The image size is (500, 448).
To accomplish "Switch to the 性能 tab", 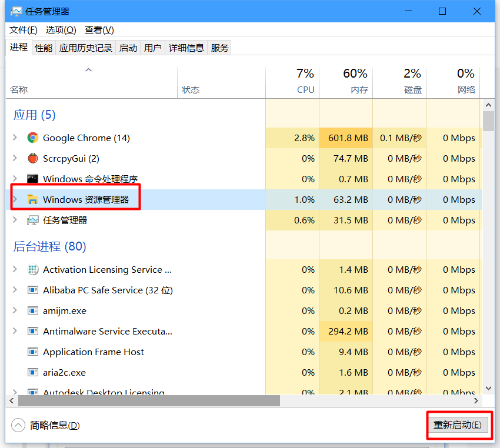I will (x=44, y=48).
